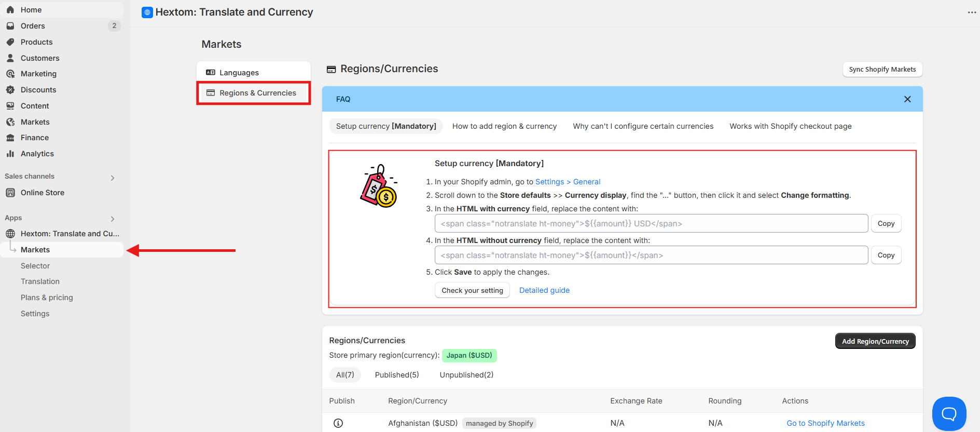Click the info icon in Afghanistan row
Screen dimensions: 980x432
point(338,423)
